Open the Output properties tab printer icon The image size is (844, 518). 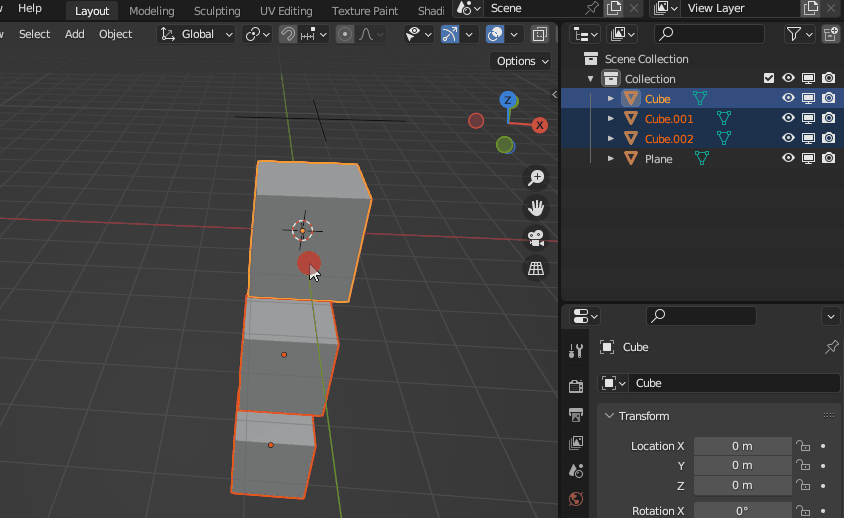point(576,414)
